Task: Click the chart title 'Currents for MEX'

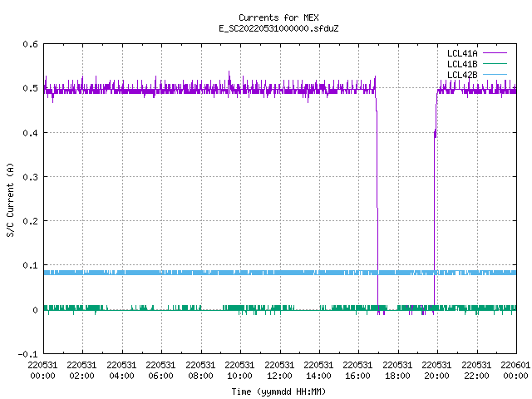Action: 278,17
